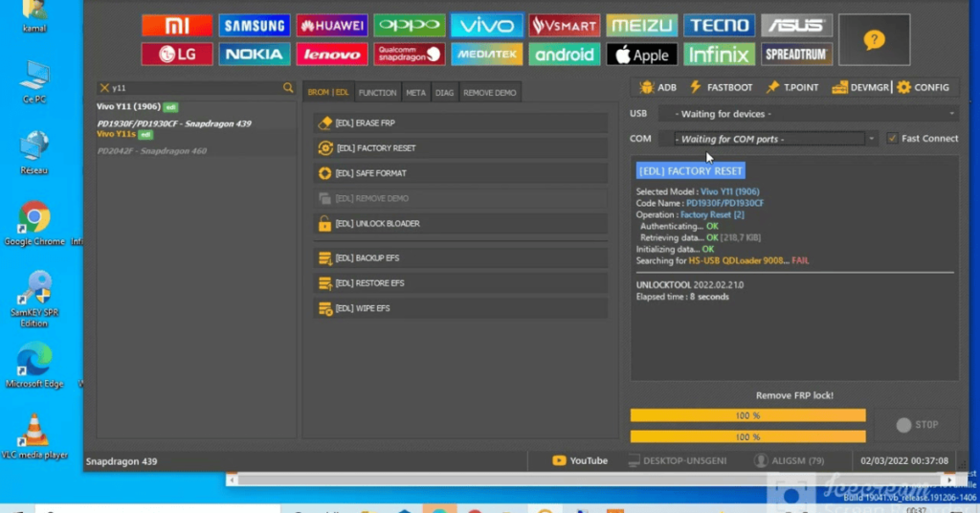
Task: Click the ALIGSM (79) account entry
Action: click(790, 460)
